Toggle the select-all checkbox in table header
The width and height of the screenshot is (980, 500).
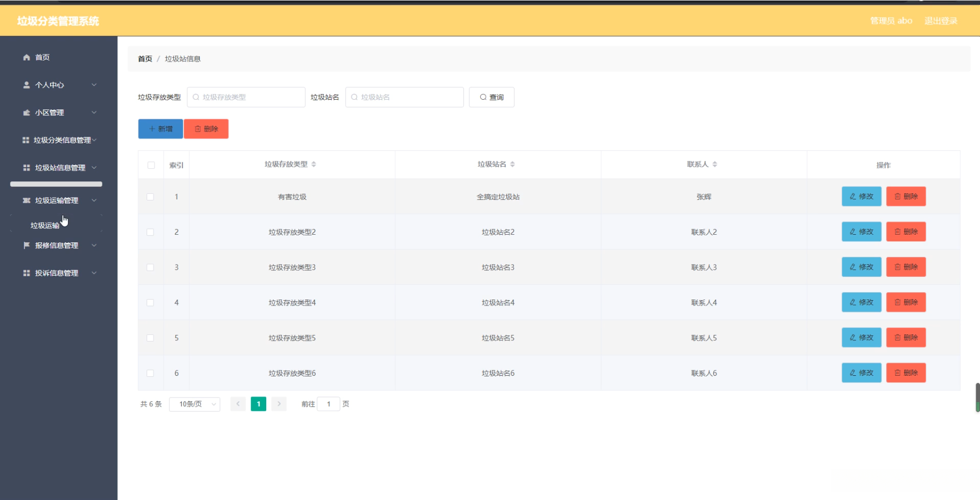pos(151,165)
